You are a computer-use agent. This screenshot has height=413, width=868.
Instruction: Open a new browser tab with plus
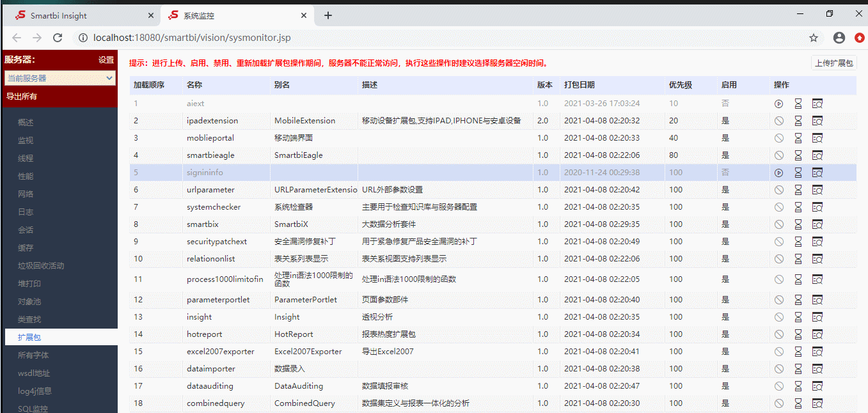click(328, 15)
